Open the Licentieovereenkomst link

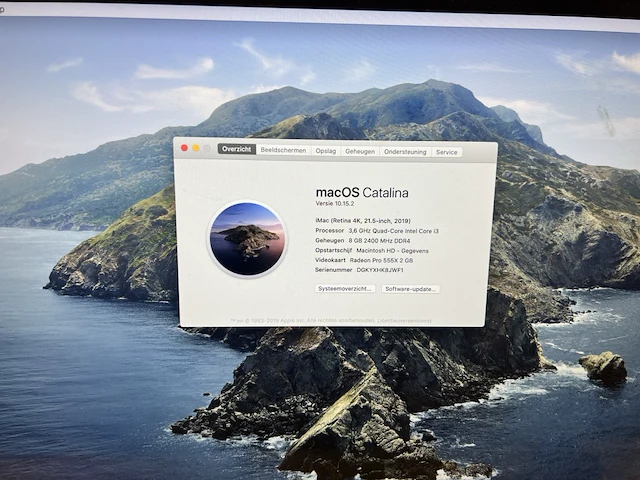click(404, 321)
